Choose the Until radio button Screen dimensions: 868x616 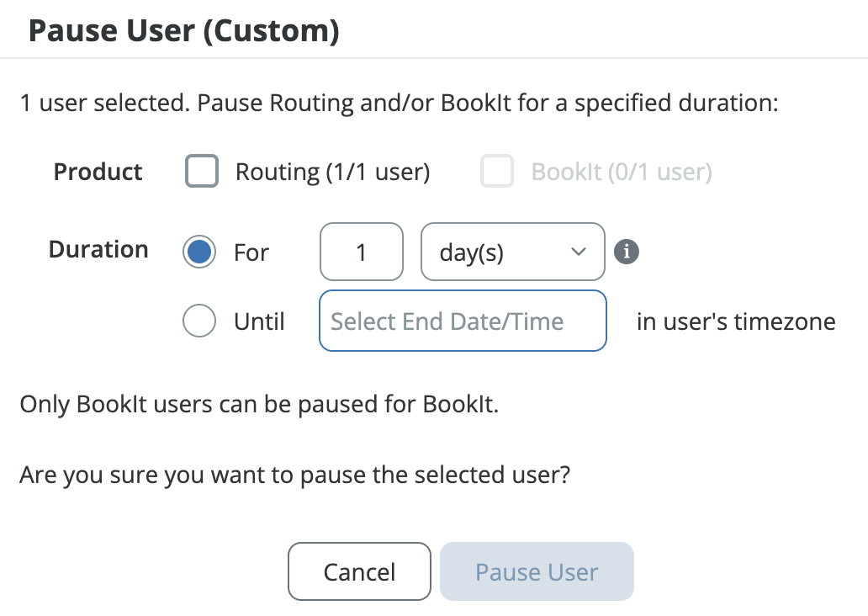pyautogui.click(x=199, y=321)
